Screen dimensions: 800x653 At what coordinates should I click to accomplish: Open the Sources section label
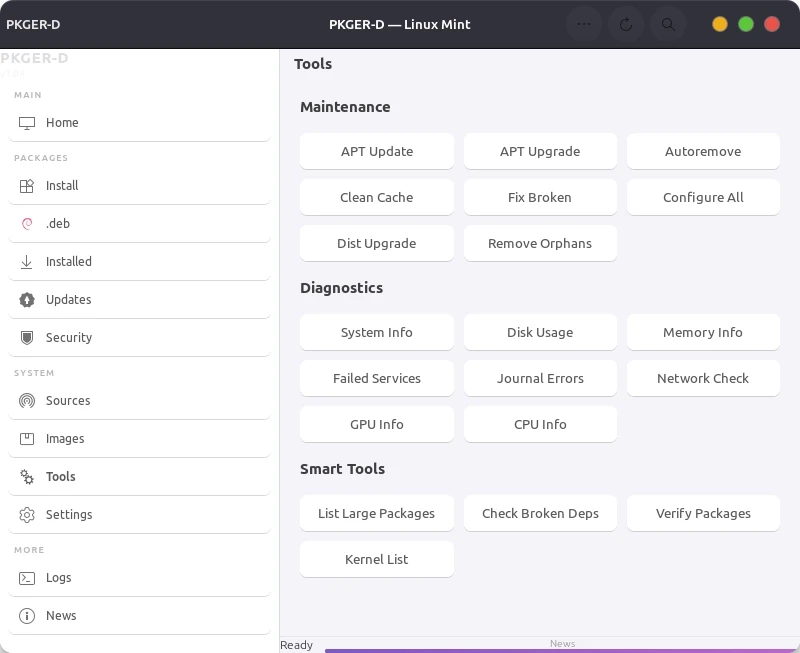(68, 400)
